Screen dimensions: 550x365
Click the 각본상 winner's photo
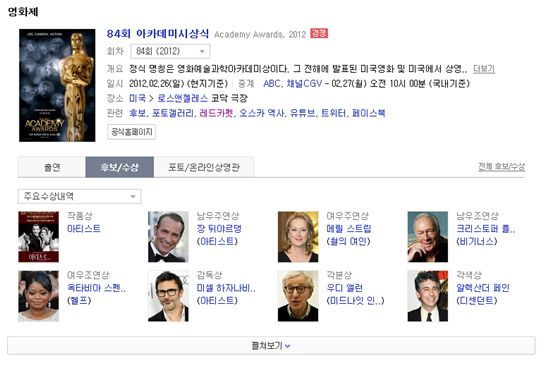(x=298, y=296)
